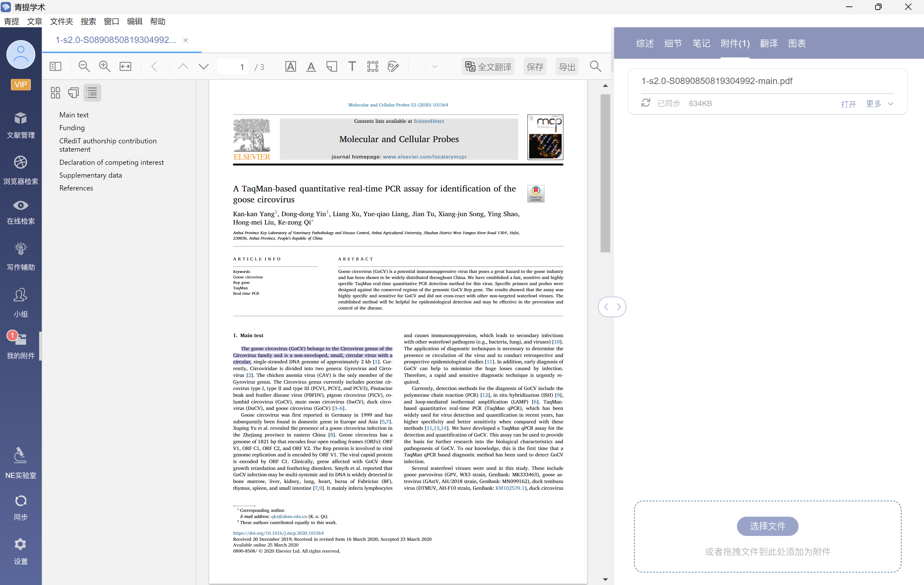Viewport: 924px width, 585px height.
Task: Open the ScienceDirect link in PDF
Action: click(x=429, y=121)
